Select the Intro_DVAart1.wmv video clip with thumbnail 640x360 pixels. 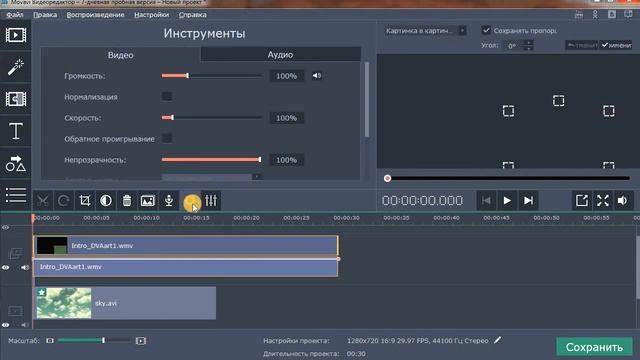point(186,246)
